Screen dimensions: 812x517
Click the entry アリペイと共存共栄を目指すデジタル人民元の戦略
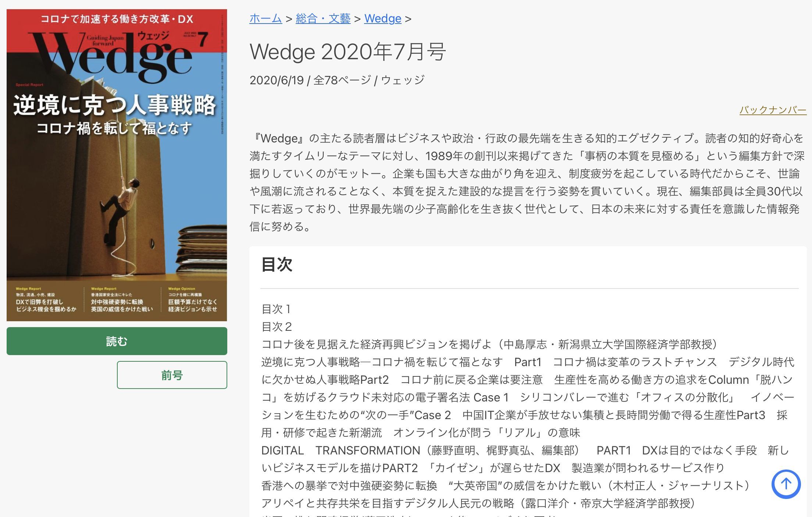478,503
